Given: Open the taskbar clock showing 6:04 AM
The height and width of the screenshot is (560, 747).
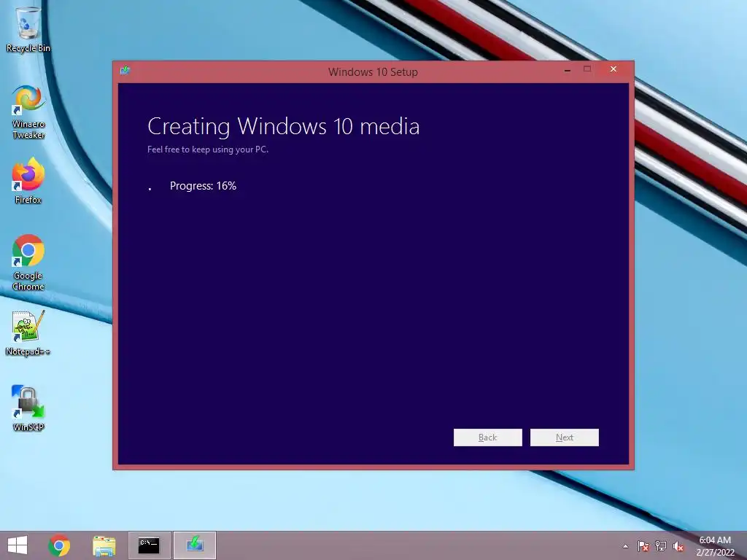Looking at the screenshot, I should click(715, 545).
